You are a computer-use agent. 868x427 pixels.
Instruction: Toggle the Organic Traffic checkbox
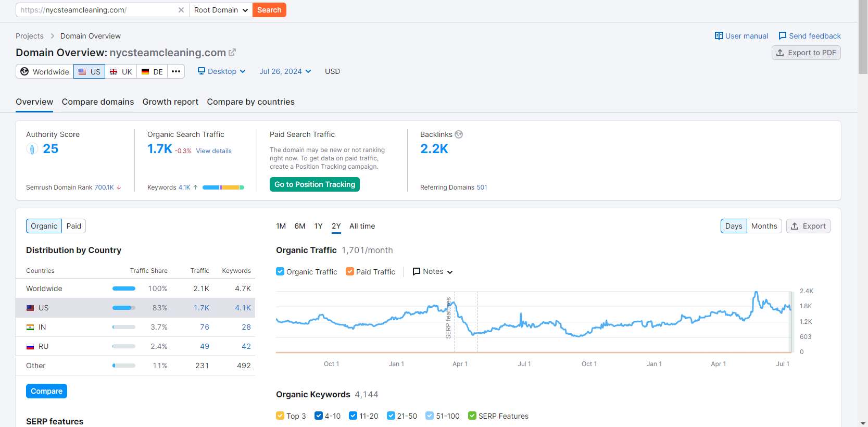pyautogui.click(x=280, y=271)
